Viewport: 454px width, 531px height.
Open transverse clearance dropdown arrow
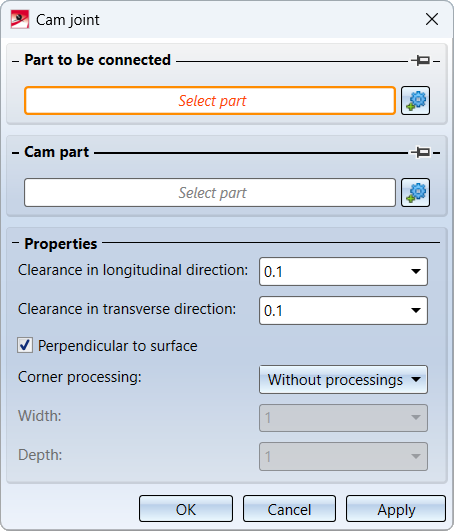pyautogui.click(x=416, y=310)
